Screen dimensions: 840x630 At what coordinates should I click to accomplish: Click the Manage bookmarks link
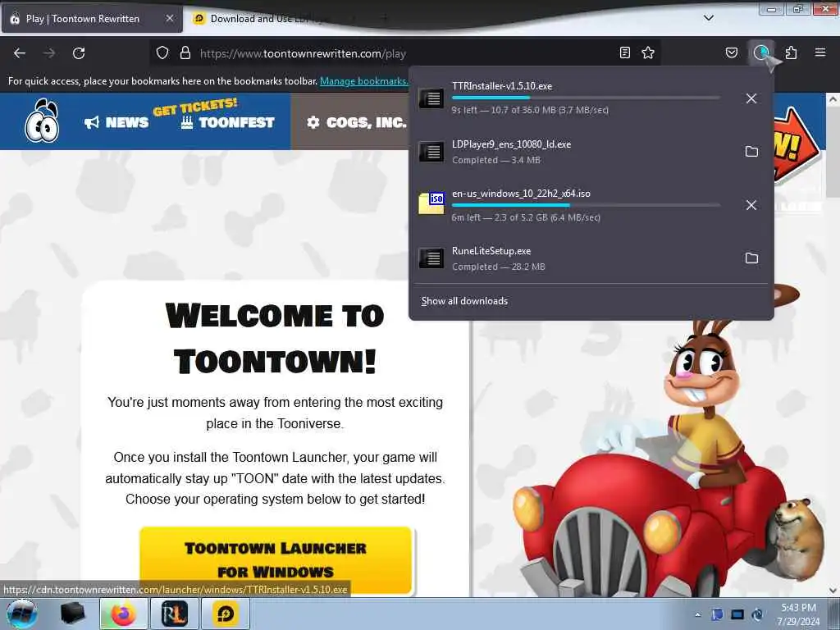pos(363,81)
